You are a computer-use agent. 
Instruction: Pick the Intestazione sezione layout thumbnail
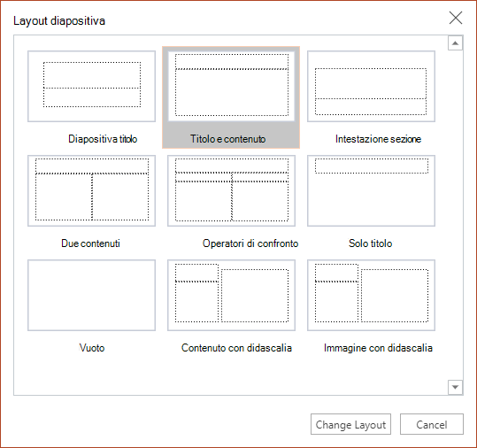[371, 86]
